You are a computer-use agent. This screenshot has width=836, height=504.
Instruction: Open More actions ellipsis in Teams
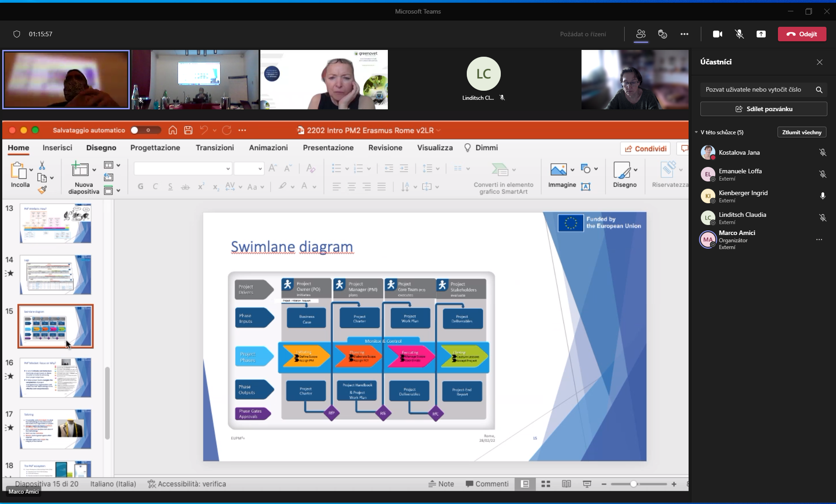point(684,34)
